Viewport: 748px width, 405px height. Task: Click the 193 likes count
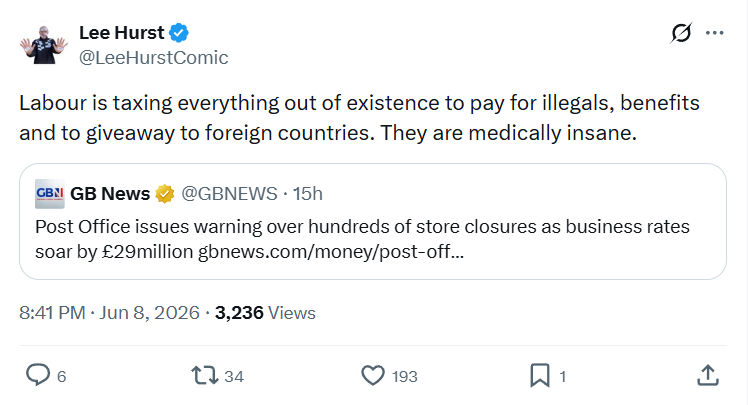pyautogui.click(x=405, y=376)
